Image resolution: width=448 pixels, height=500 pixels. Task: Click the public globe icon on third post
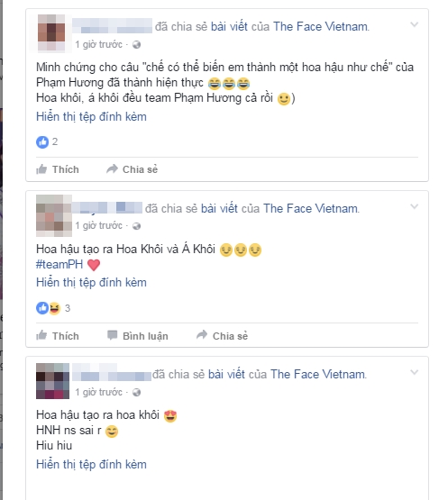pos(137,393)
